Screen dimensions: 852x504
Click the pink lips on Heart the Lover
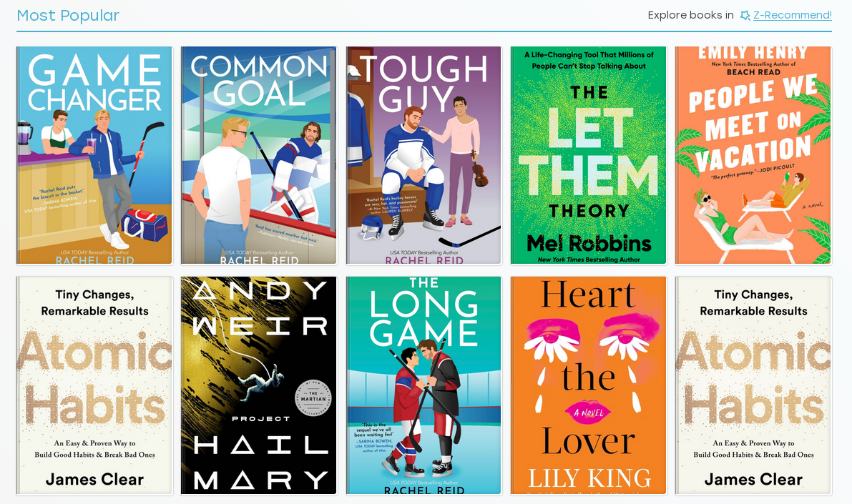click(x=589, y=412)
